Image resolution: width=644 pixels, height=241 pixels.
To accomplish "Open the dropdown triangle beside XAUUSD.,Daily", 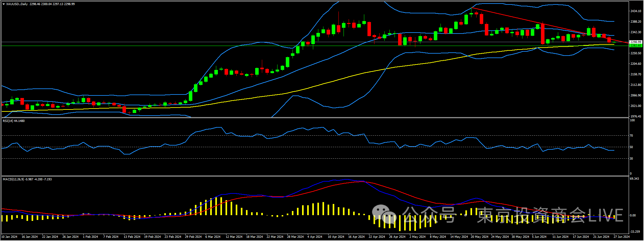I will pos(4,4).
